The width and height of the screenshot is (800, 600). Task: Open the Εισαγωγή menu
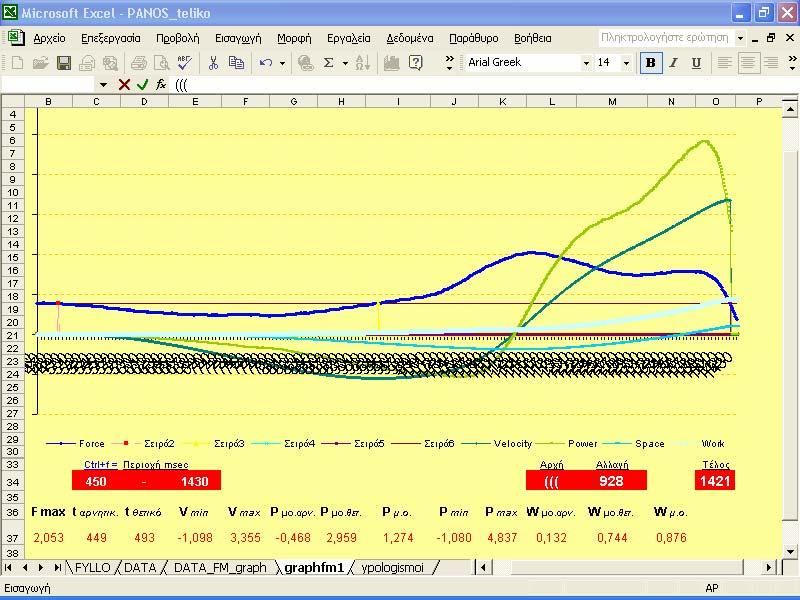(238, 38)
